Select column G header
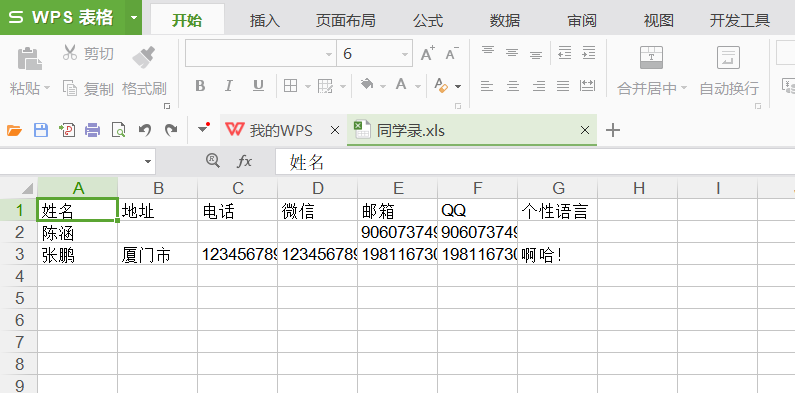This screenshot has height=393, width=795. click(x=558, y=188)
